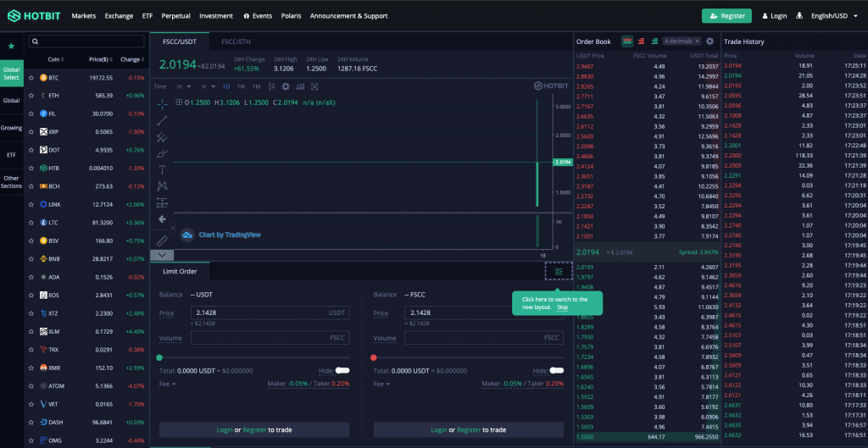
Task: Click the buy amount slider handle
Action: [159, 357]
